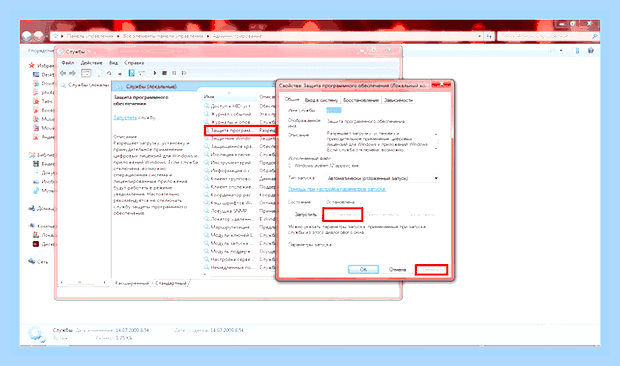Screen dimensions: 620x366
Task: Click the startup options help link
Action: (x=336, y=189)
